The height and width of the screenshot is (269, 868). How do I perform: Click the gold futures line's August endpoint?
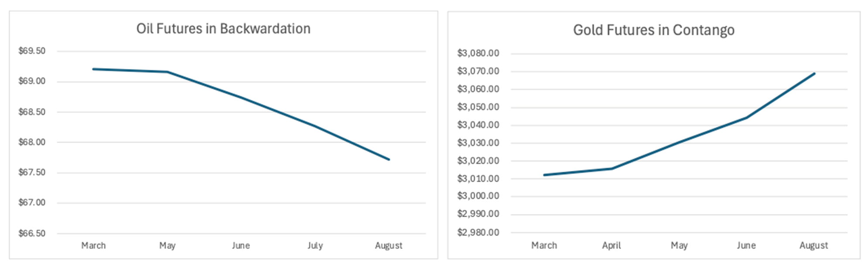point(814,74)
